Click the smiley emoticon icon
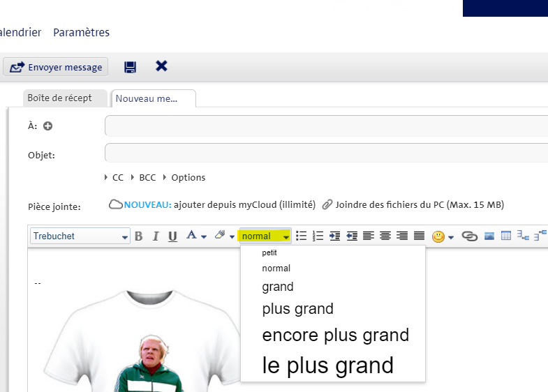Image resolution: width=548 pixels, height=392 pixels. (x=438, y=236)
